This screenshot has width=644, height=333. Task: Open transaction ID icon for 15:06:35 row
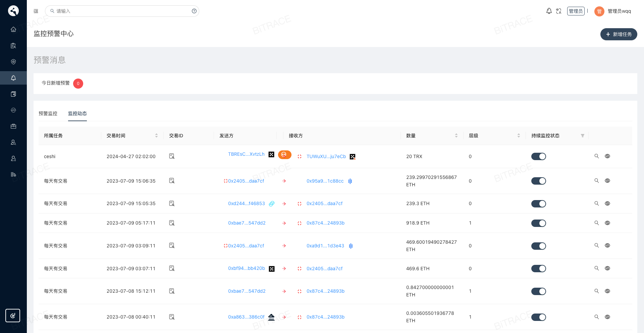click(x=172, y=181)
